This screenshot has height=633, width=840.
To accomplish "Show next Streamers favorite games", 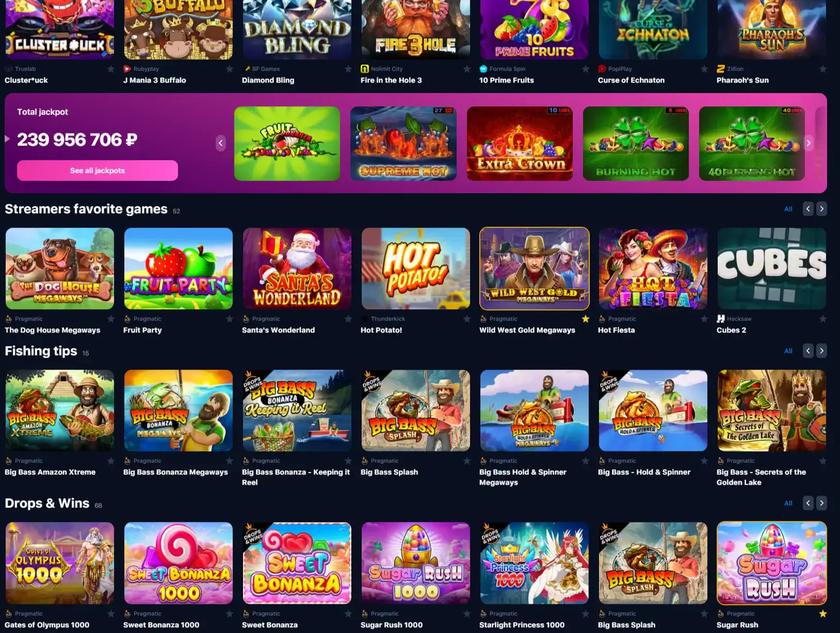I will [x=821, y=209].
